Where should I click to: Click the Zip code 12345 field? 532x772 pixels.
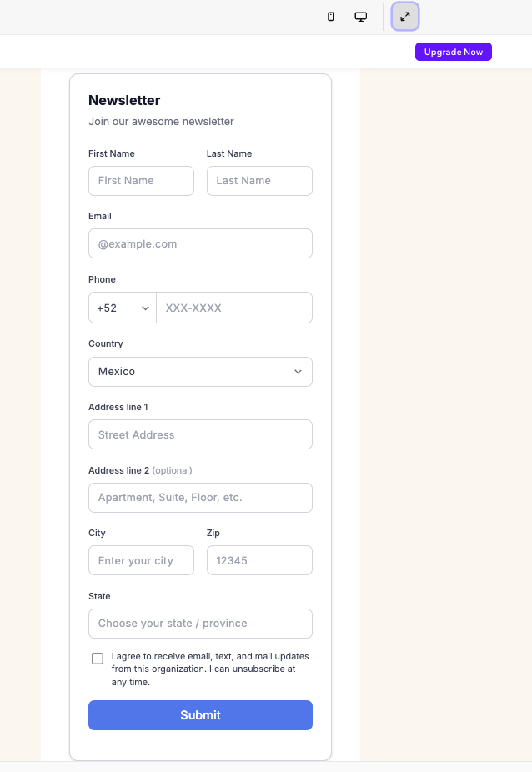click(x=259, y=560)
